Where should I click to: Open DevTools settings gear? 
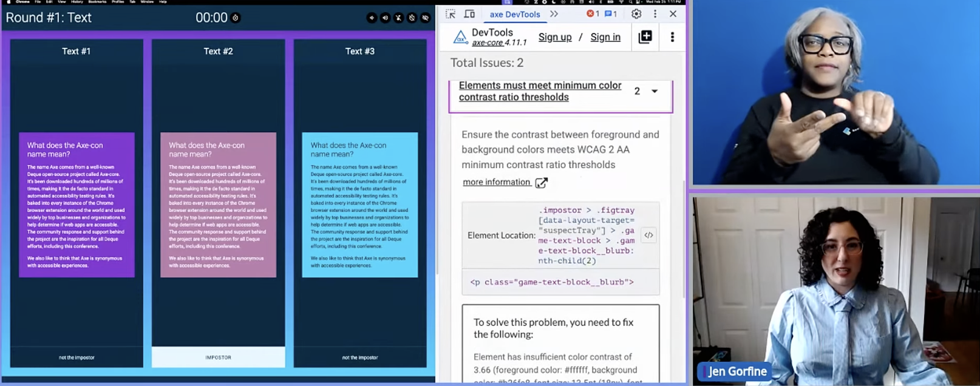636,14
